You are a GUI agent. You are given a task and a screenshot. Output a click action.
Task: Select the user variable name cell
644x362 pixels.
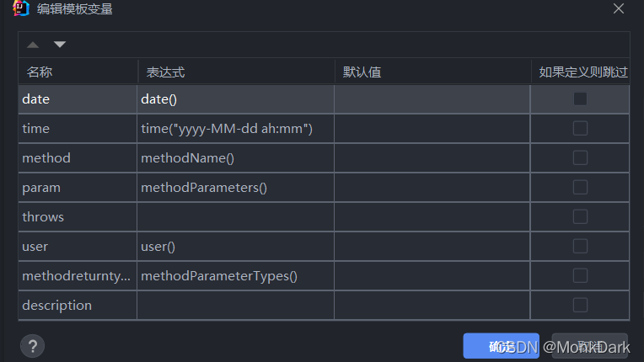(78, 247)
